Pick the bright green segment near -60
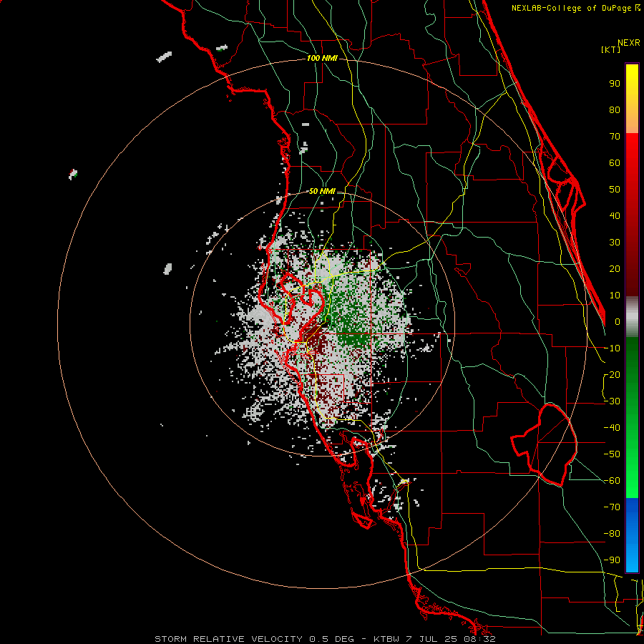644x644 pixels. click(x=632, y=484)
